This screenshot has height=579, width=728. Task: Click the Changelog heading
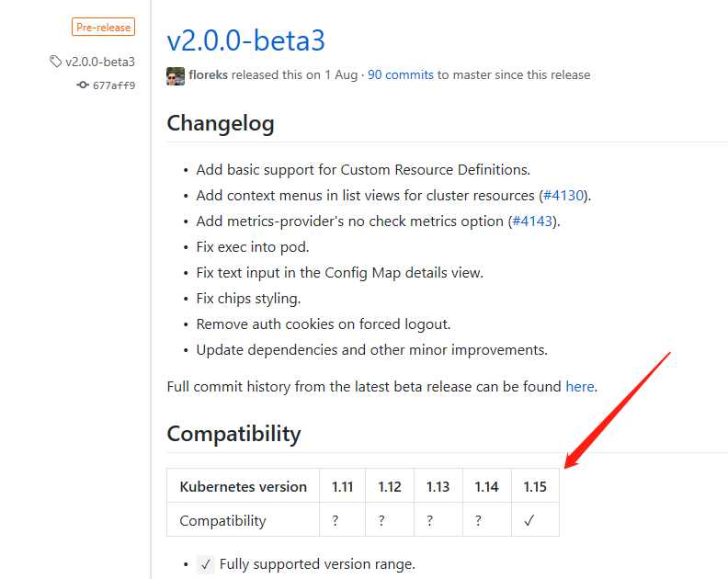pos(221,123)
